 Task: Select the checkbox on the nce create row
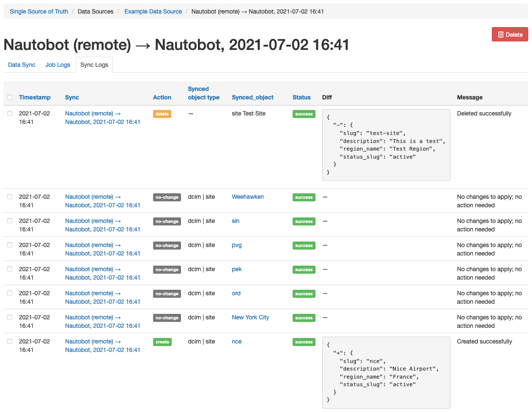pyautogui.click(x=10, y=341)
